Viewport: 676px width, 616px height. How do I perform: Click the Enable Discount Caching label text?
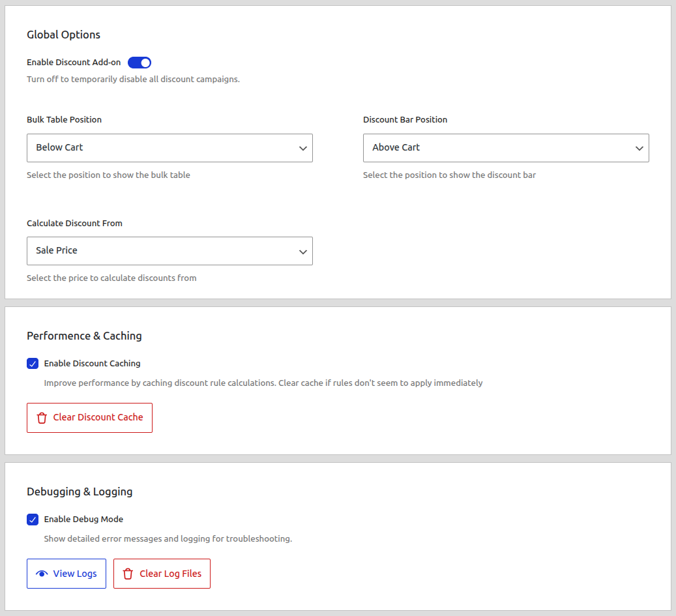[92, 363]
